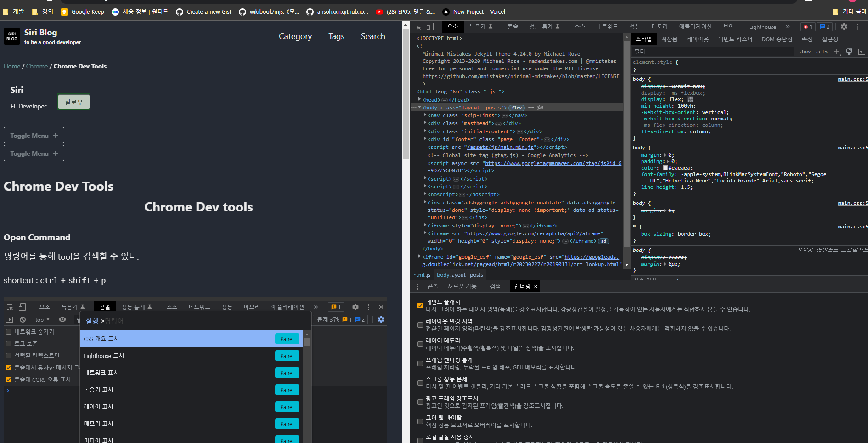Focus the 필터 styles filter field
The image size is (868, 443).
(x=713, y=51)
